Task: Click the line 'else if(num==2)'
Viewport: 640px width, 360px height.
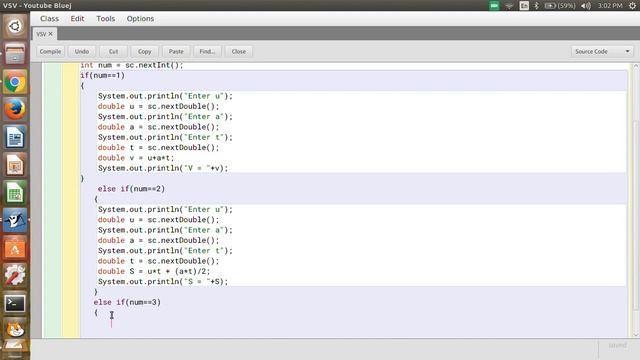Action: click(131, 189)
